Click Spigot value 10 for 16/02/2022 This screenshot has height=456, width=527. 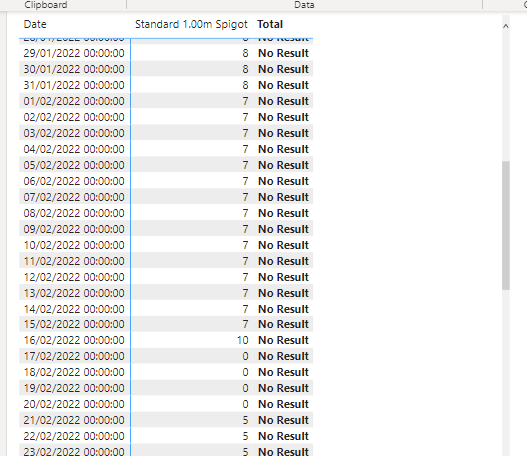pos(242,340)
